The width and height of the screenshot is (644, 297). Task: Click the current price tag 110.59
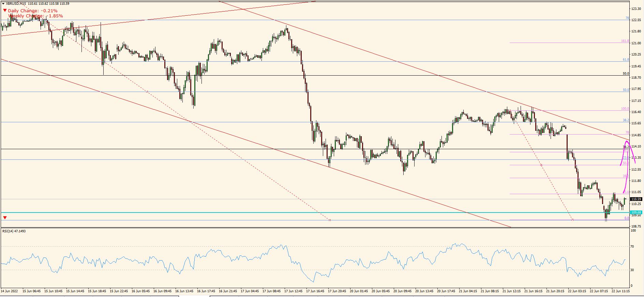click(x=636, y=199)
